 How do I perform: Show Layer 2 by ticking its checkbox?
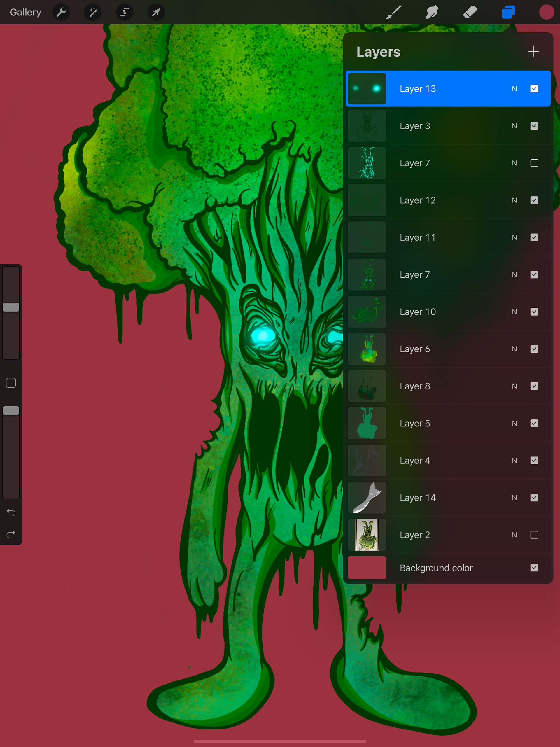pos(534,535)
